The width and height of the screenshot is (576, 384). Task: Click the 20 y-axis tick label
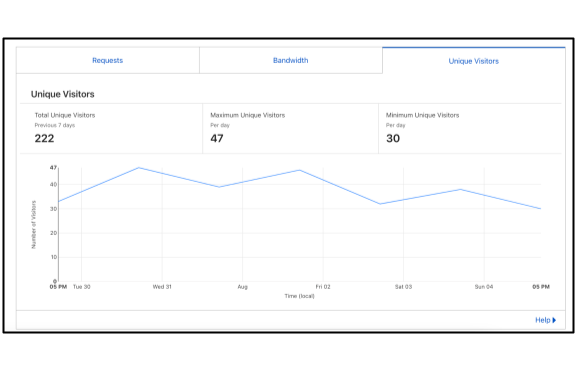click(x=54, y=233)
